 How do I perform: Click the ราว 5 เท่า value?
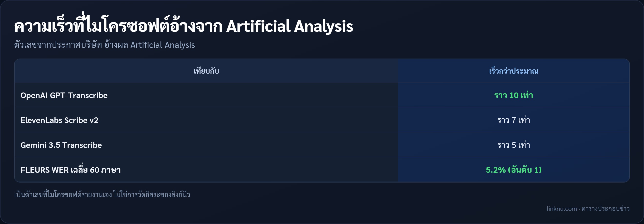coord(513,145)
